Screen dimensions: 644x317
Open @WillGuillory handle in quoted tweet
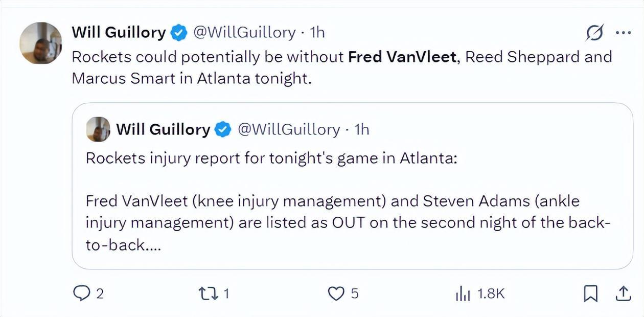click(x=289, y=129)
